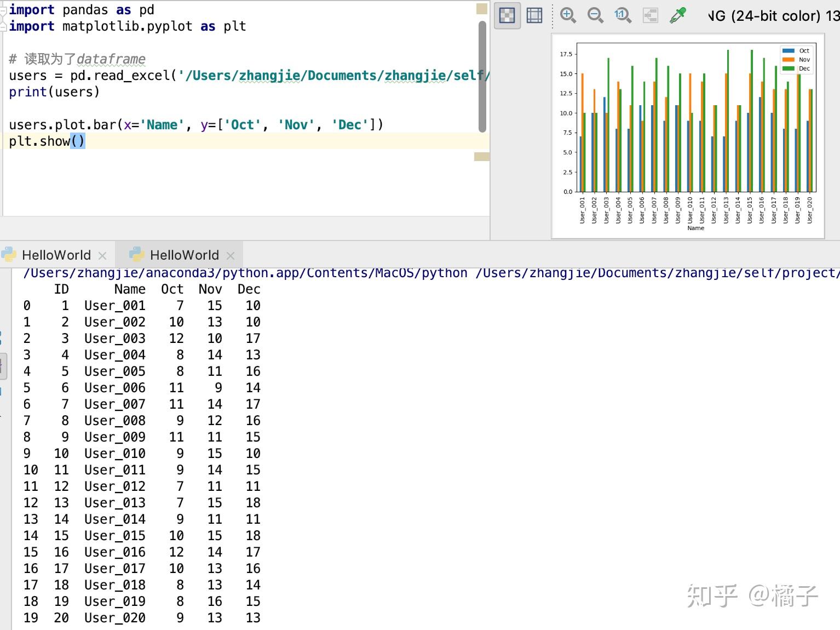The image size is (840, 630).
Task: Click User_001 in the console output
Action: (115, 306)
